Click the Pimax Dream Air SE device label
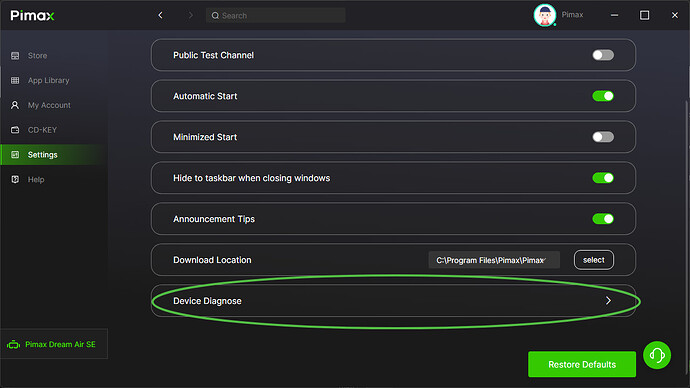The height and width of the screenshot is (388, 690). click(60, 344)
